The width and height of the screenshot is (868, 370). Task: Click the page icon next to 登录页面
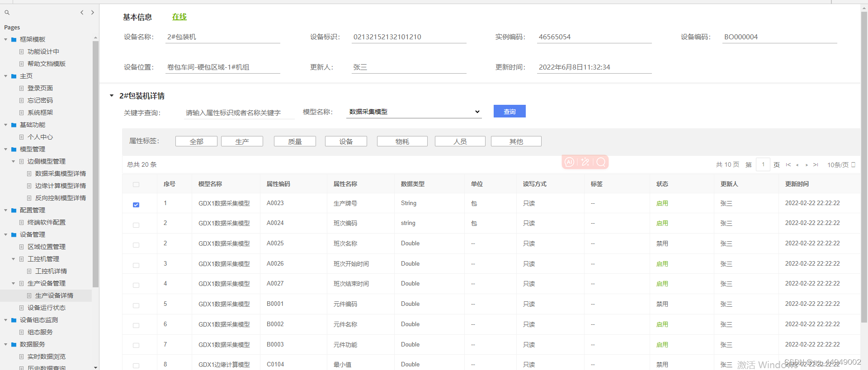click(21, 88)
